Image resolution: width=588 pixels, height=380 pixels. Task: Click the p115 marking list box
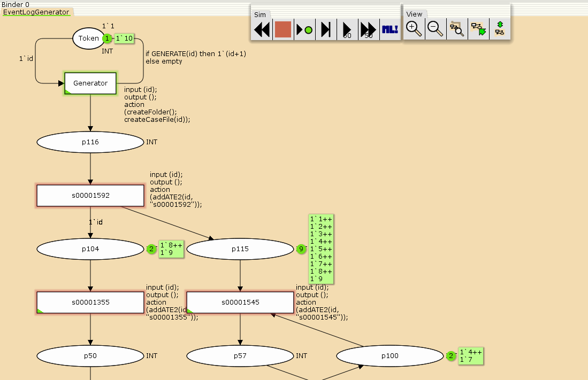click(x=321, y=249)
